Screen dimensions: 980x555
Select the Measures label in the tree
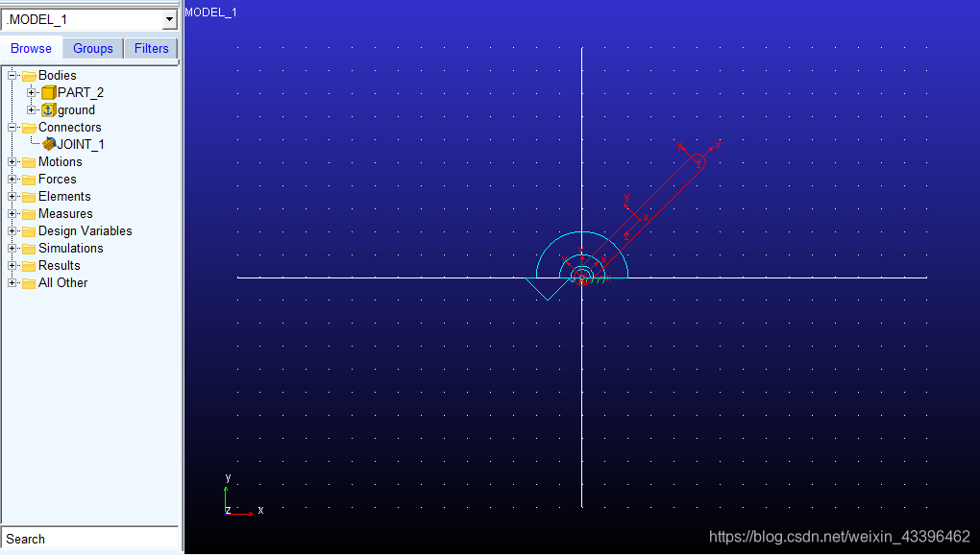(x=65, y=214)
